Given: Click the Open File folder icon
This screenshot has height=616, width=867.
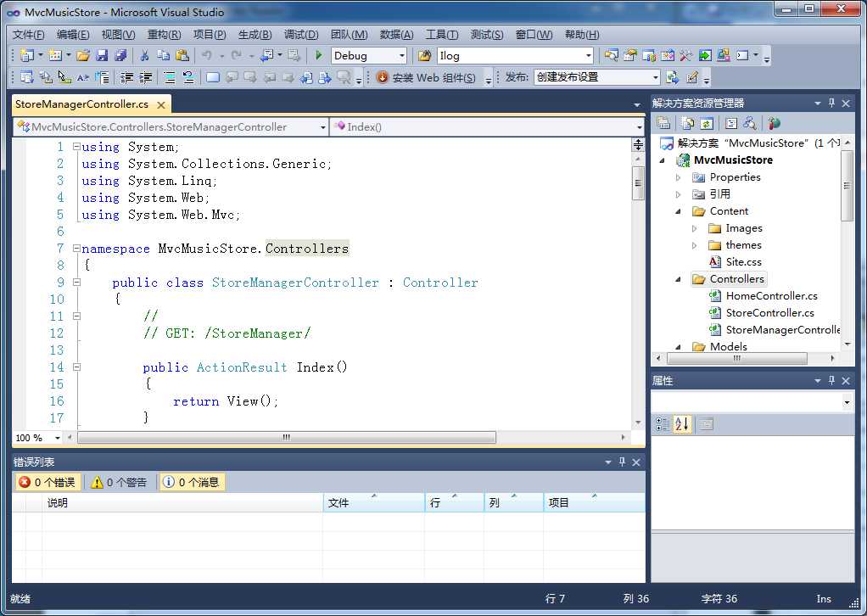Looking at the screenshot, I should click(83, 55).
